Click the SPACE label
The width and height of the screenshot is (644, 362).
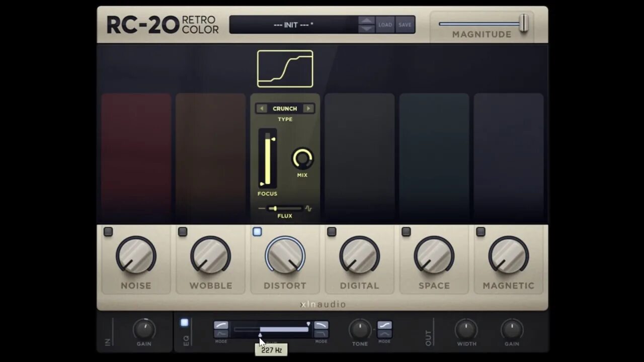tap(434, 286)
